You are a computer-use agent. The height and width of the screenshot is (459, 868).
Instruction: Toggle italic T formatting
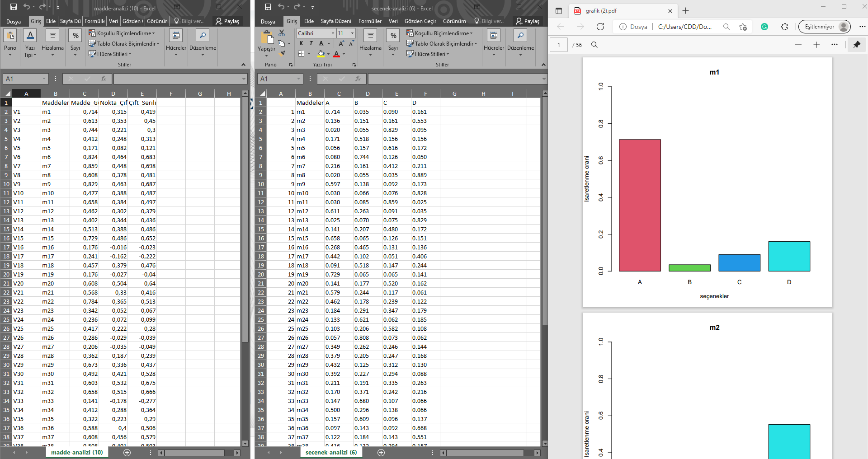[x=311, y=43]
